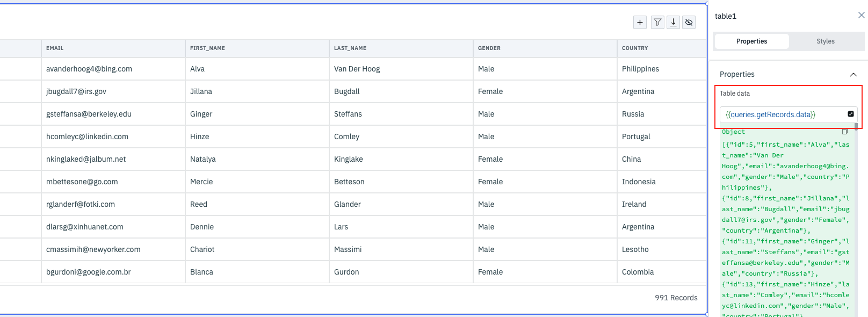
Task: Switch to the Styles tab
Action: pos(825,41)
